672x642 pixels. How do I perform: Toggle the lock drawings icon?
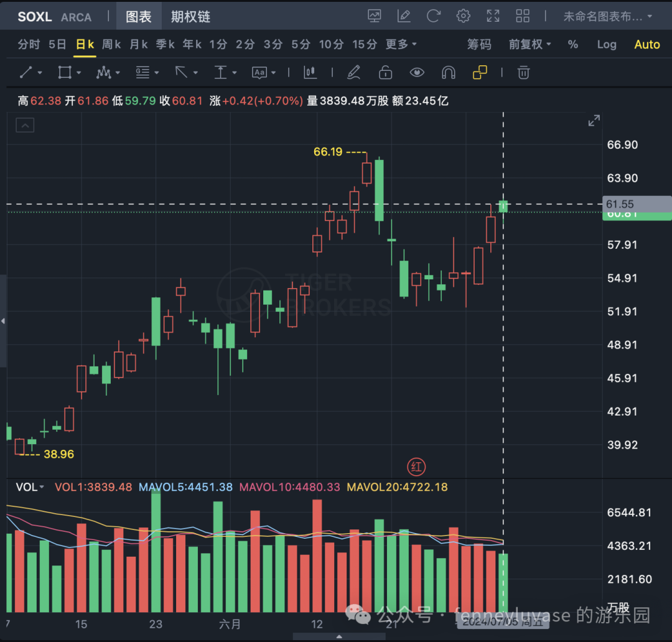click(385, 72)
